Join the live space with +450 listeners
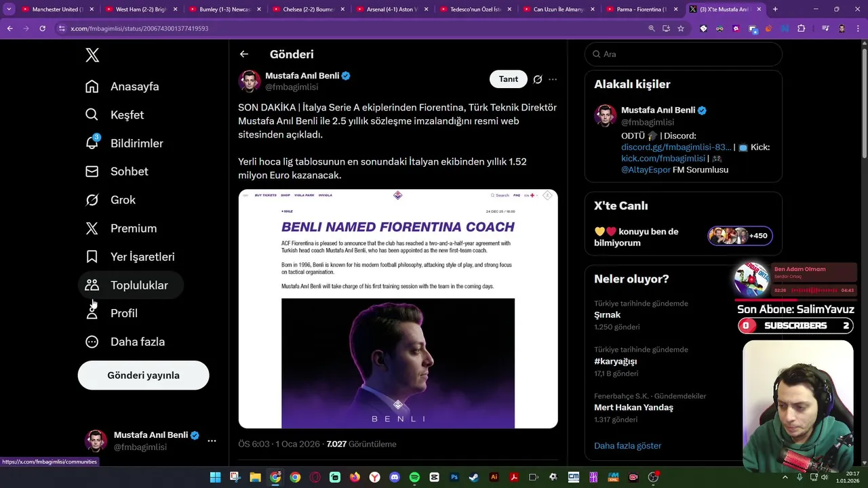This screenshot has width=868, height=488. tap(741, 236)
